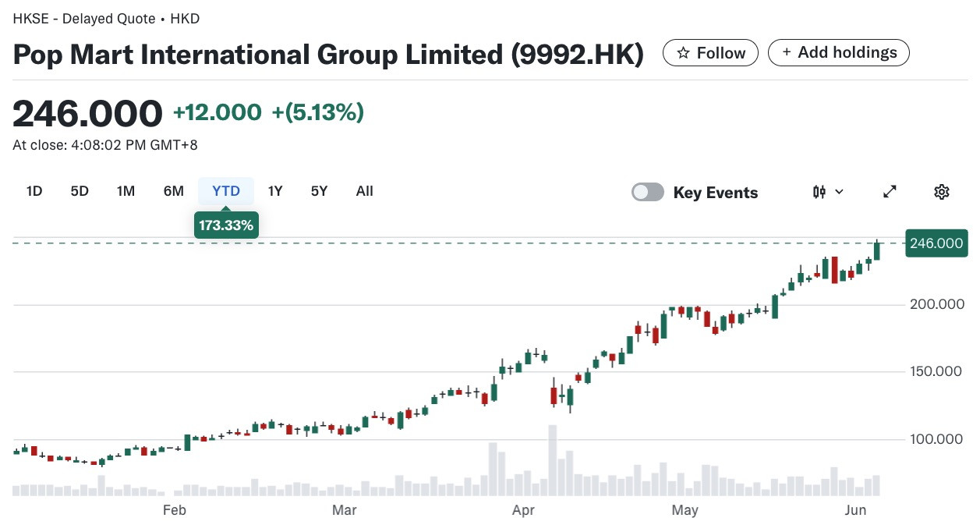This screenshot has height=532, width=980.
Task: Switch to the 1M range
Action: click(126, 191)
